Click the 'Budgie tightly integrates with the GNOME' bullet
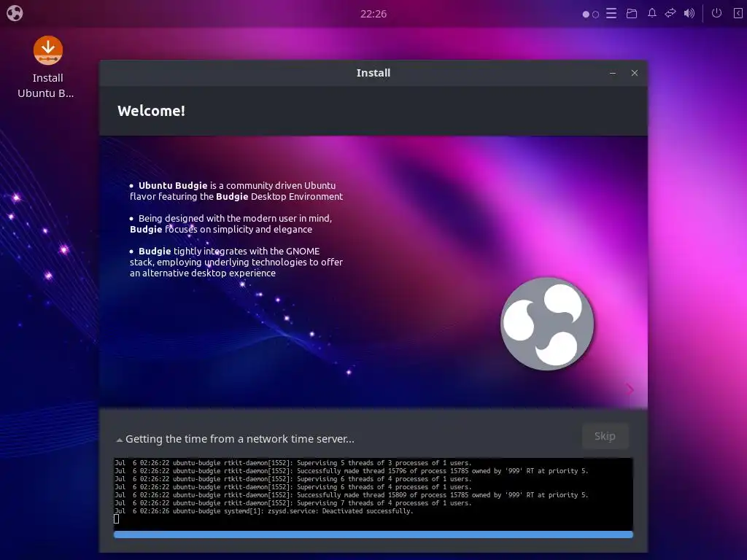This screenshot has width=747, height=560. pos(236,262)
